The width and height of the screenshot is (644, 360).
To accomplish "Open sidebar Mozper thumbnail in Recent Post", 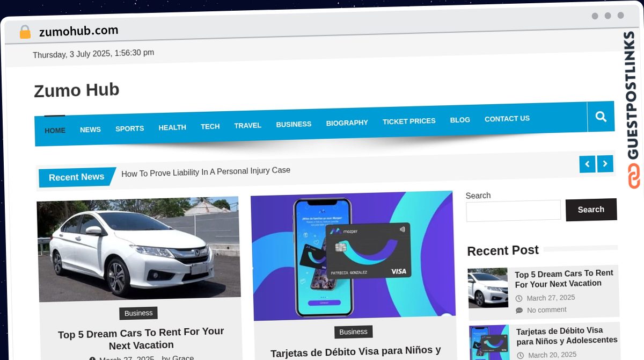I will click(x=489, y=343).
